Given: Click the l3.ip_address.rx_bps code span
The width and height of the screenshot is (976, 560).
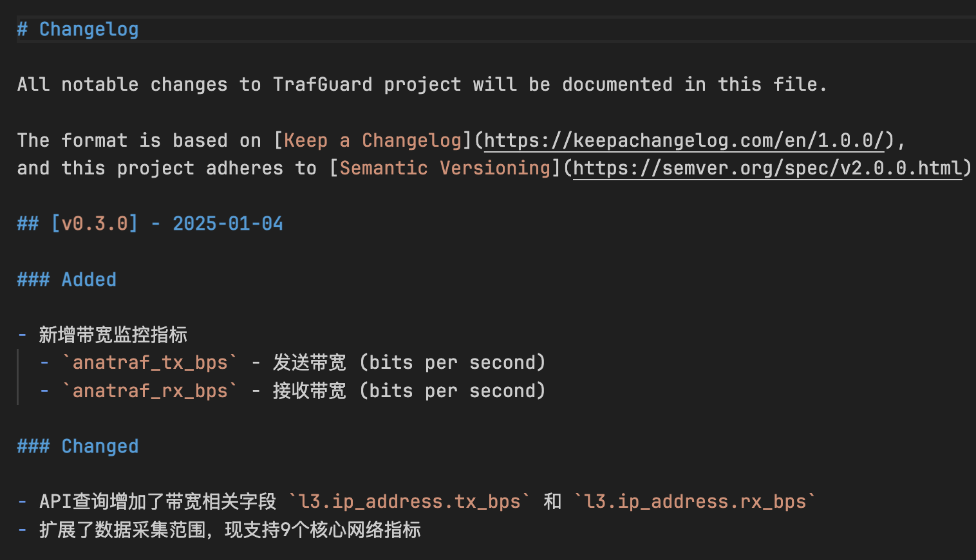Looking at the screenshot, I should [x=695, y=501].
